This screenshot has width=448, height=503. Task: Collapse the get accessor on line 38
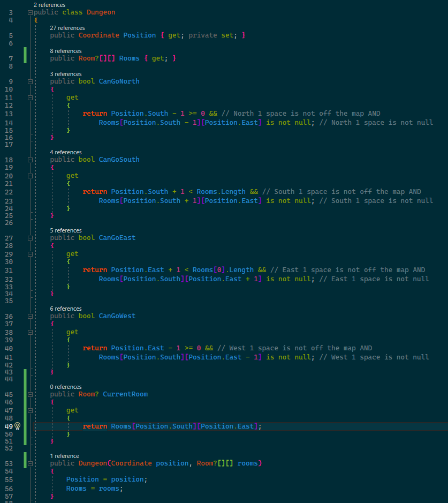pos(30,332)
